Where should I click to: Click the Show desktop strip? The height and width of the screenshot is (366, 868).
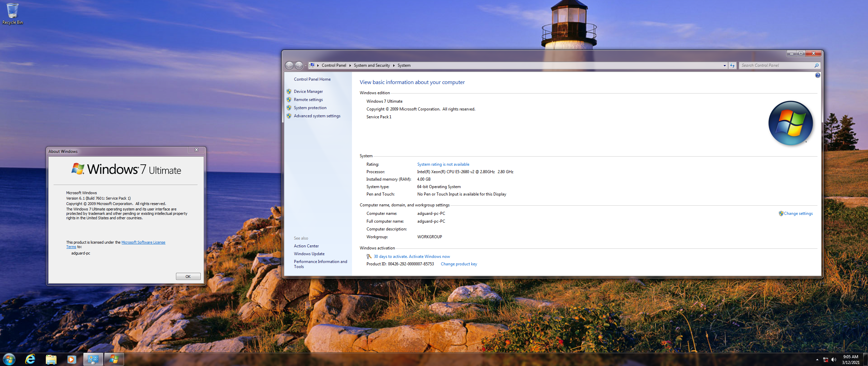[x=866, y=360]
